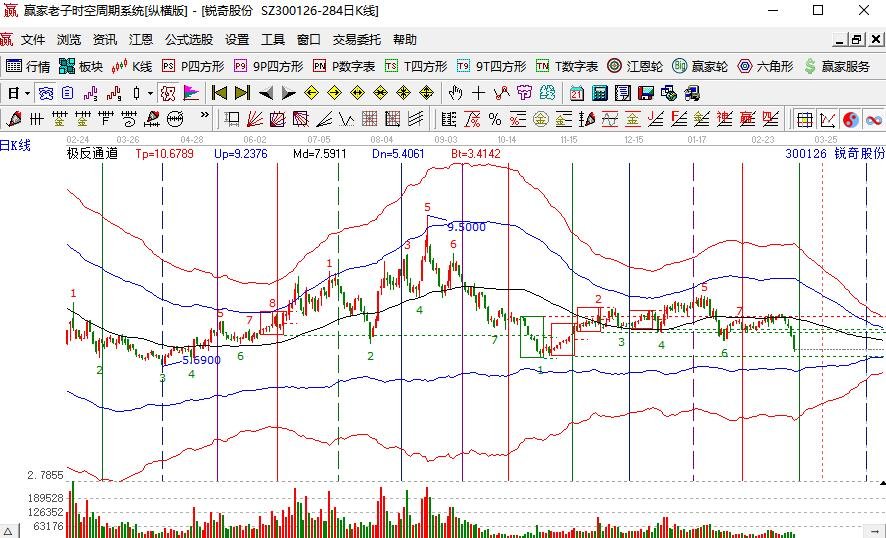This screenshot has width=886, height=538.
Task: Open the calculator icon
Action: [600, 93]
